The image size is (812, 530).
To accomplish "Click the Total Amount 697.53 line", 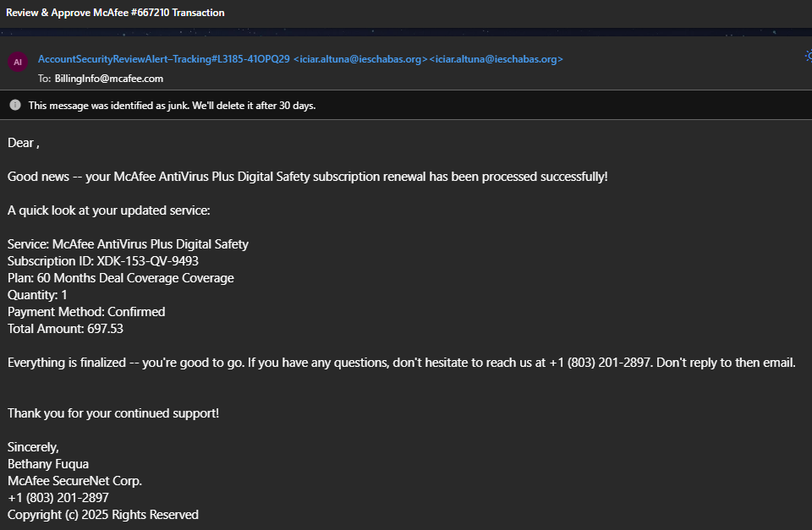I will coord(65,329).
